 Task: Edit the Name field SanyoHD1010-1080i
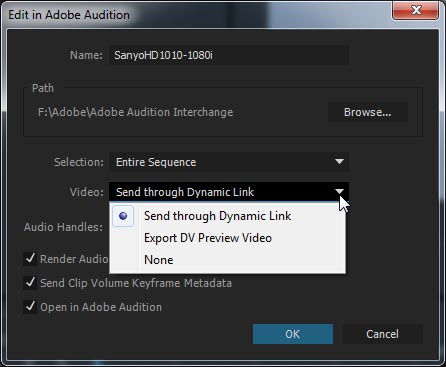pos(229,55)
